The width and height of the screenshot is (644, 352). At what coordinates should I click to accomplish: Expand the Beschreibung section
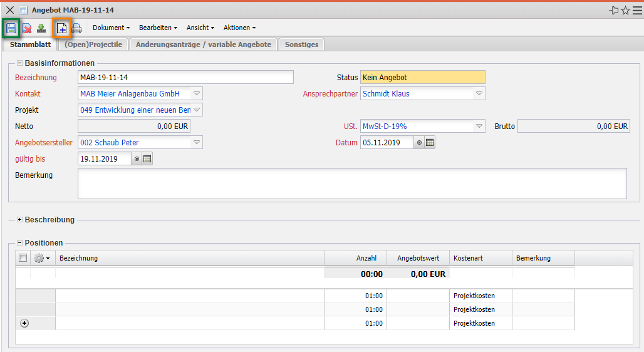coord(19,220)
